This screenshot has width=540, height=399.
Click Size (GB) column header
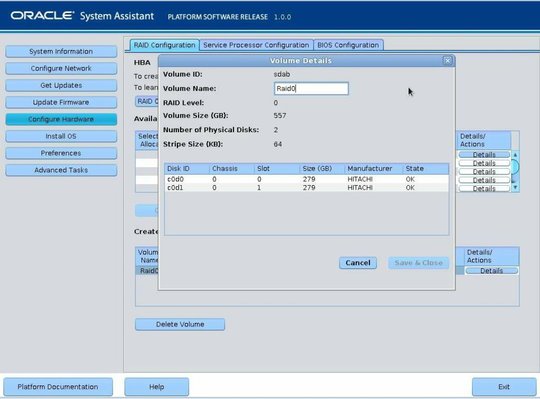tap(322, 169)
